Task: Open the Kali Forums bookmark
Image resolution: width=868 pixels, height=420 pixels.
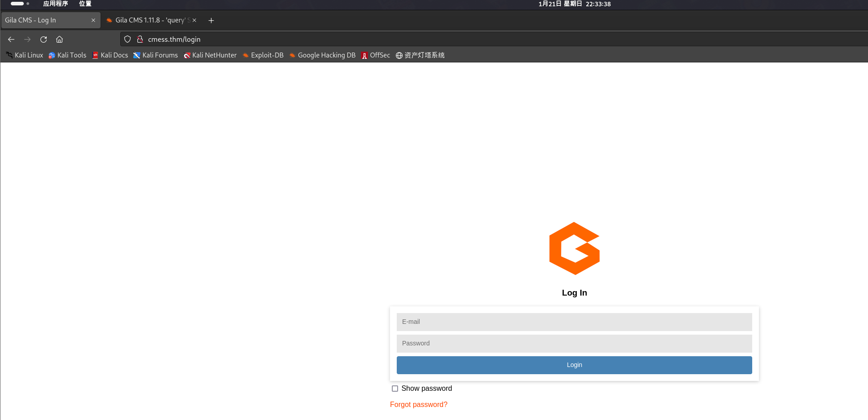Action: pos(156,55)
